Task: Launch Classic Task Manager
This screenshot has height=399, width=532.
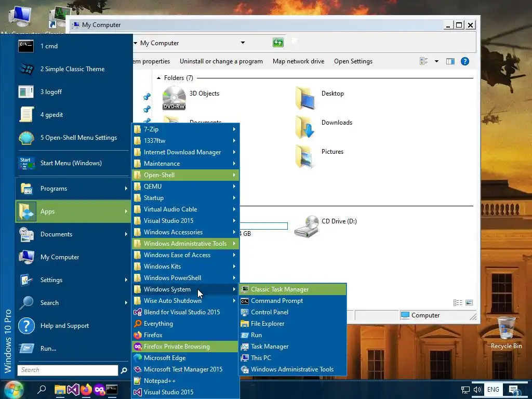Action: 292,289
